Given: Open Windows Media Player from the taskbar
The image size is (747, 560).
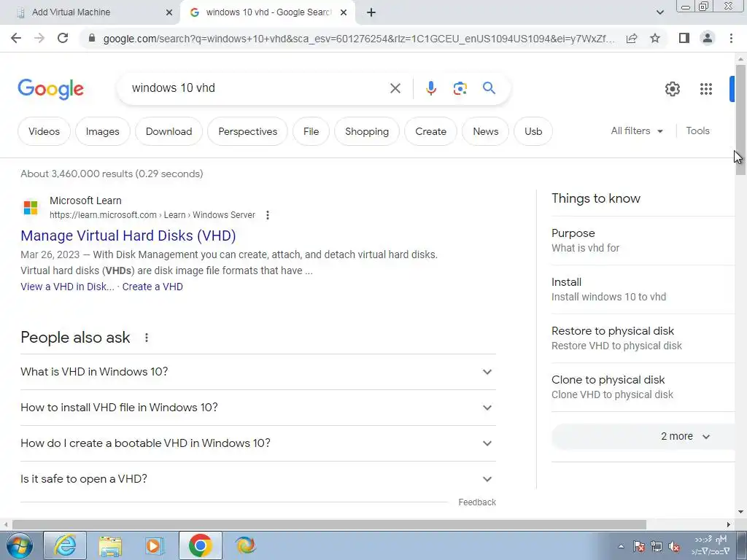Looking at the screenshot, I should [155, 545].
